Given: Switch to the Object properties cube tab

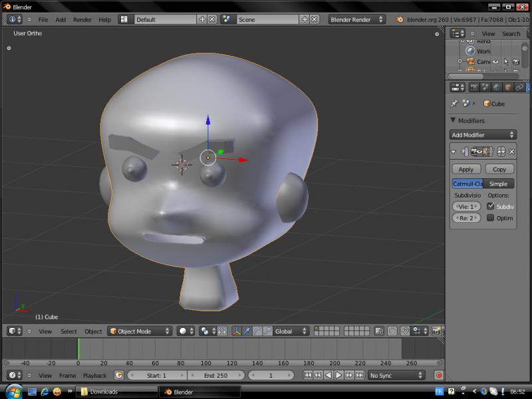Looking at the screenshot, I should coord(508,87).
